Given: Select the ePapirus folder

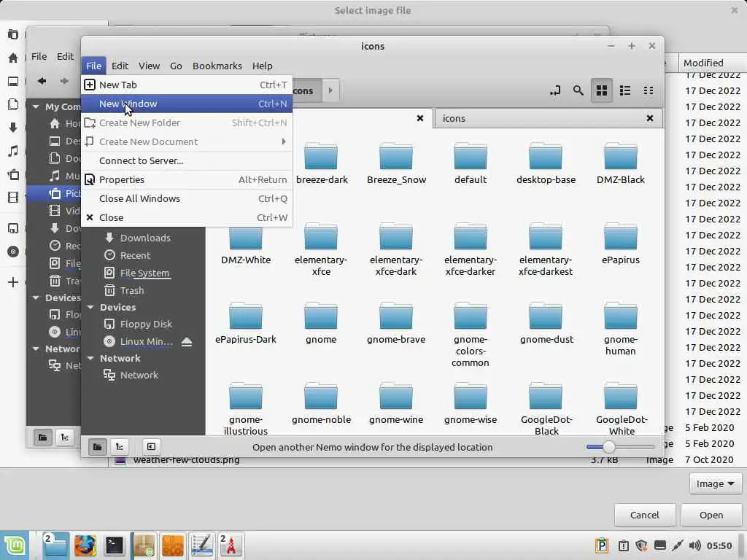Looking at the screenshot, I should 620,243.
